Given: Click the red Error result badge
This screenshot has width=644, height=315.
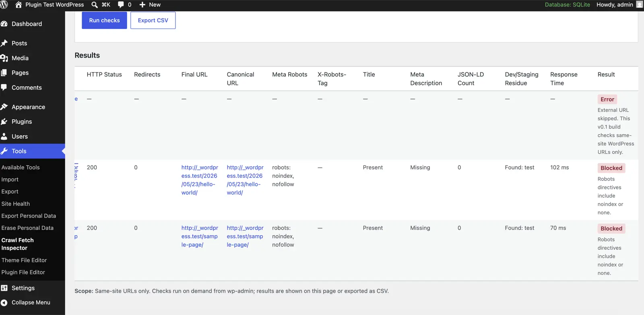Looking at the screenshot, I should (x=607, y=99).
